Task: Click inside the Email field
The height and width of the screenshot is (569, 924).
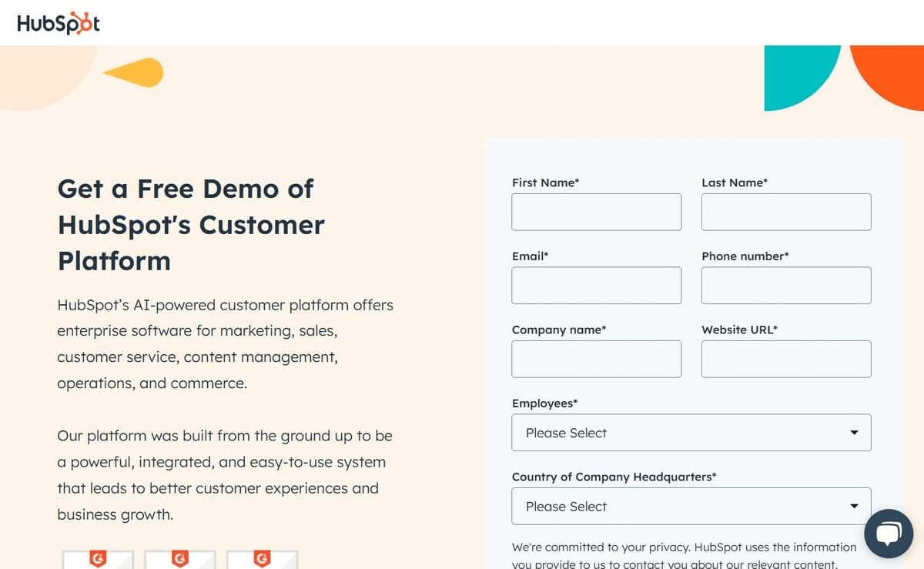Action: 596,285
